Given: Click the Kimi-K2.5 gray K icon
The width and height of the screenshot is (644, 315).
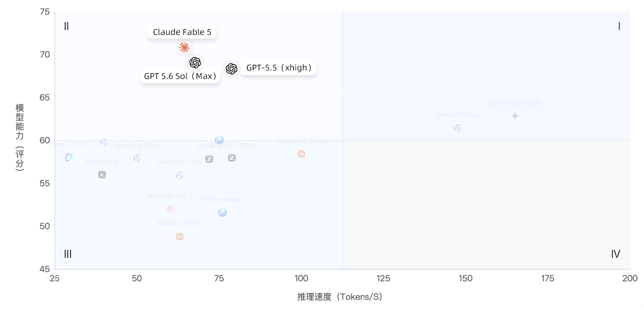Looking at the screenshot, I should (102, 175).
